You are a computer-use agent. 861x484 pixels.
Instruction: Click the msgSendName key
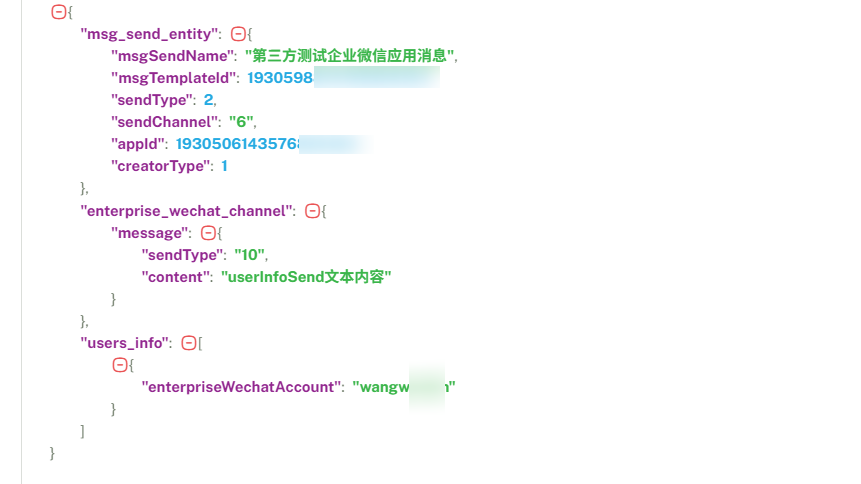[172, 56]
